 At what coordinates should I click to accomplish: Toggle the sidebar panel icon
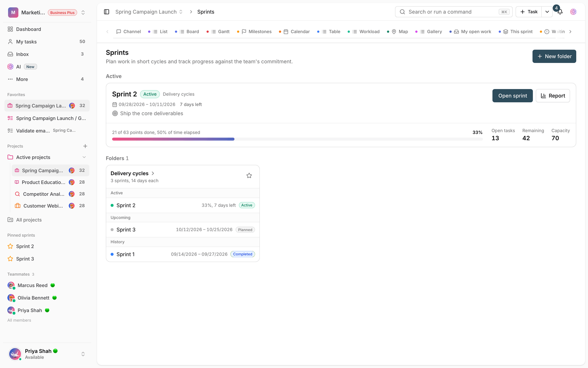(107, 12)
